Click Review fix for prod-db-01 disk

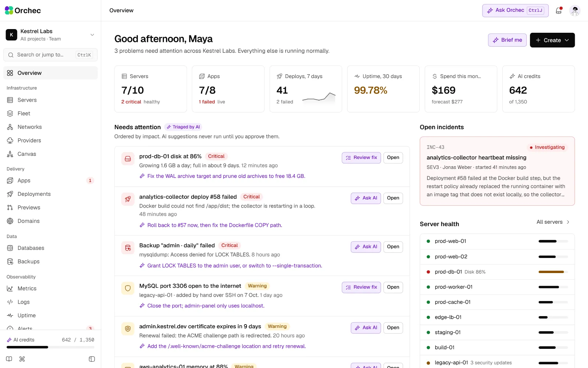point(361,158)
